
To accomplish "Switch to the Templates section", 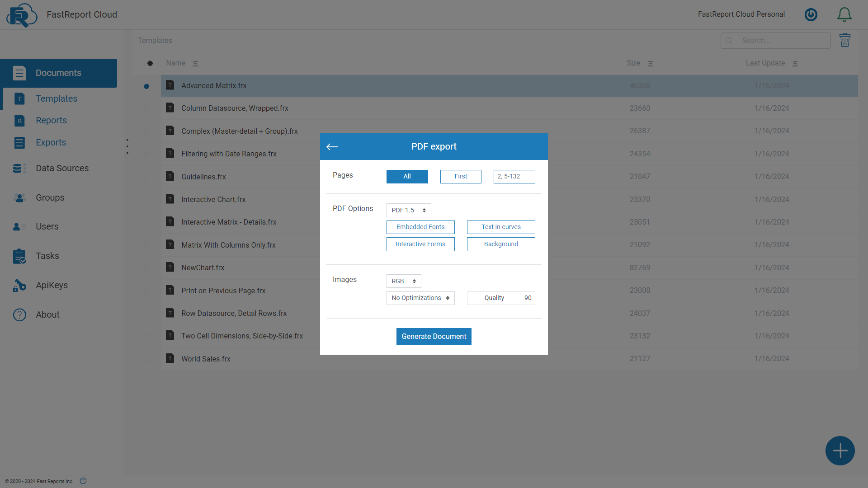I will click(56, 99).
